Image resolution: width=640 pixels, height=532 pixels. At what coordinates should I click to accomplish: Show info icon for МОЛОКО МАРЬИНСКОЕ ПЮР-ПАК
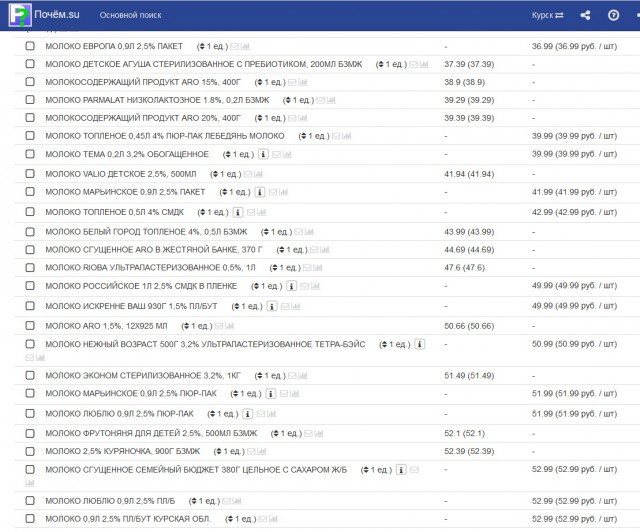[270, 394]
